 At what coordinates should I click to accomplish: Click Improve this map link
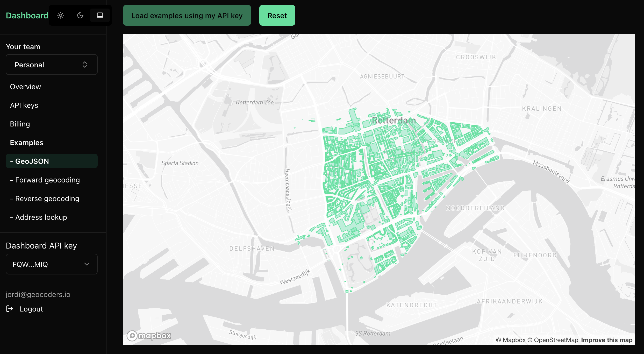[x=607, y=340]
